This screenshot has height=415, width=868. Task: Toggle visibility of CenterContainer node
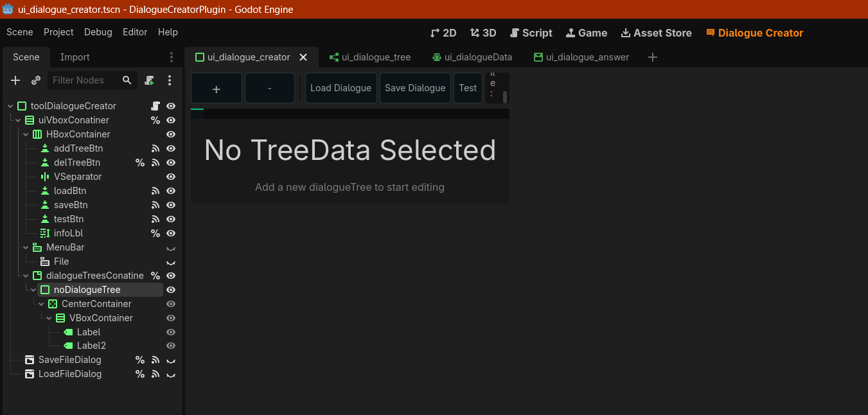[171, 304]
